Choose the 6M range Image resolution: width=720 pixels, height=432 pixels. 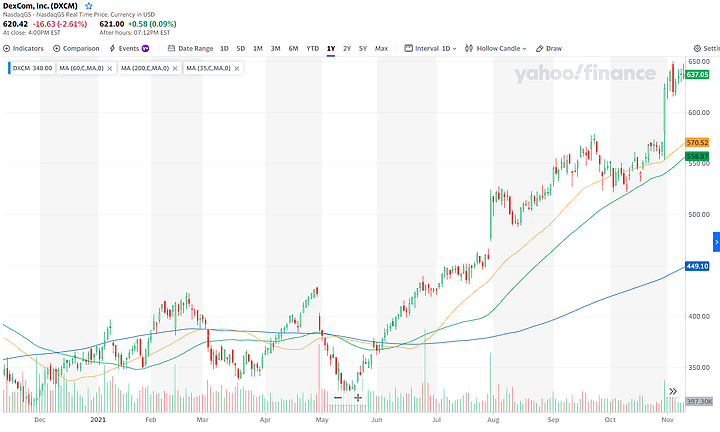[293, 48]
